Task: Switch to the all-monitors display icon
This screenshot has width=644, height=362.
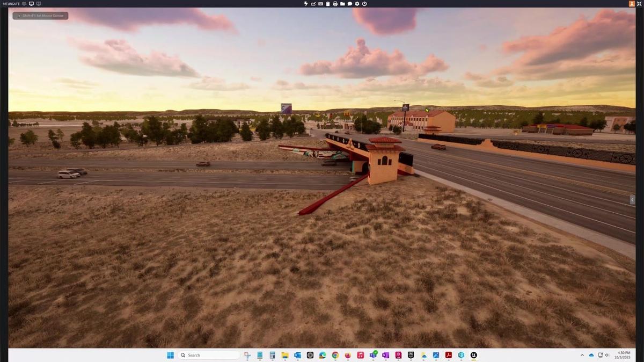Action: click(x=24, y=4)
